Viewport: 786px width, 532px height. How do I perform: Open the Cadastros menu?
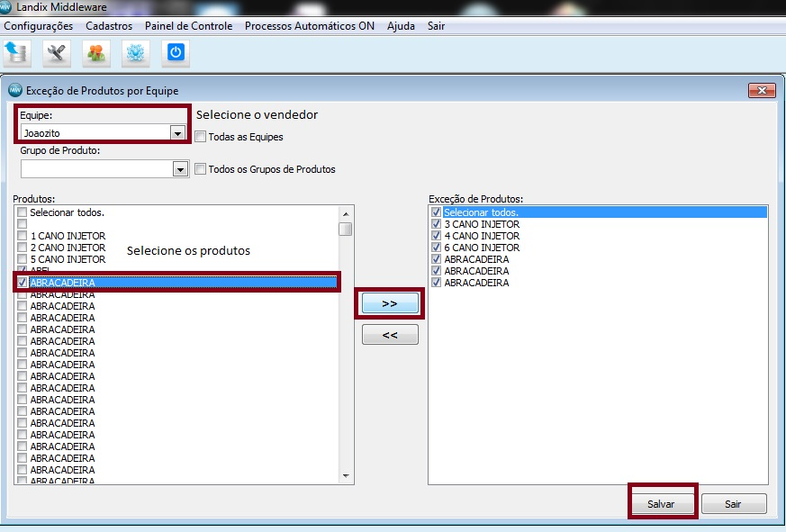pos(109,26)
